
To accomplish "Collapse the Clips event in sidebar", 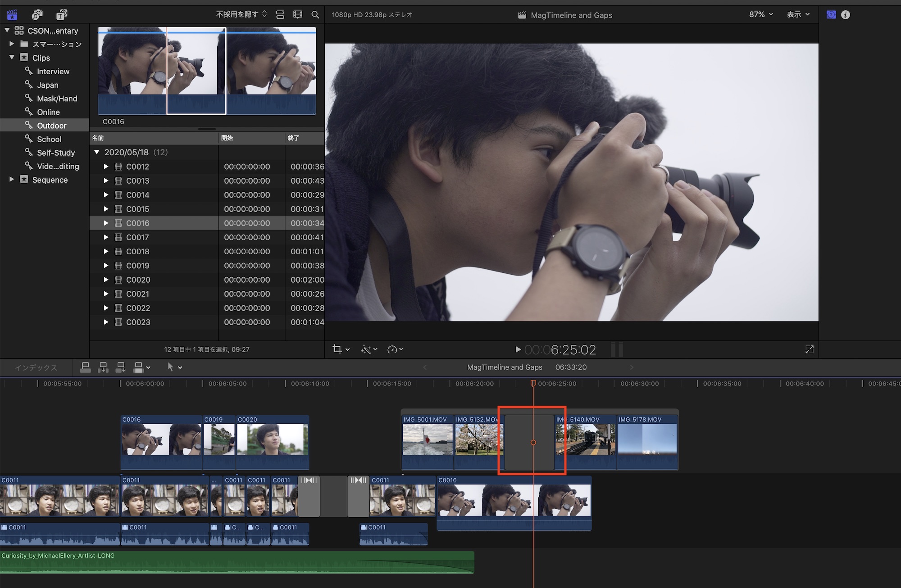I will pyautogui.click(x=12, y=58).
